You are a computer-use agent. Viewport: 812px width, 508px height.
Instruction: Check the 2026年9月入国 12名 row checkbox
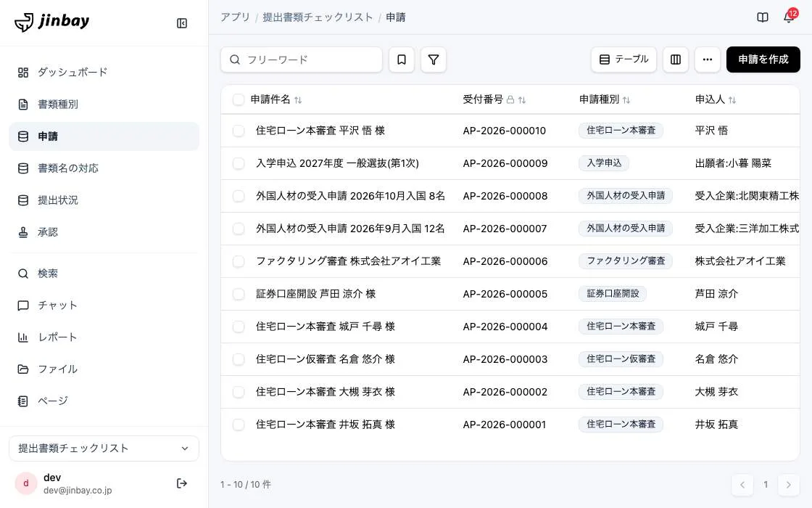coord(239,229)
